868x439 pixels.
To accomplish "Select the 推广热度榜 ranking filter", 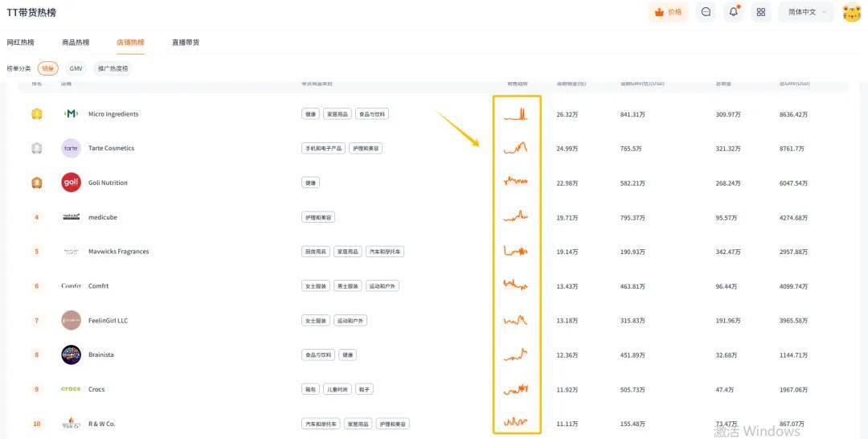I will [x=113, y=68].
